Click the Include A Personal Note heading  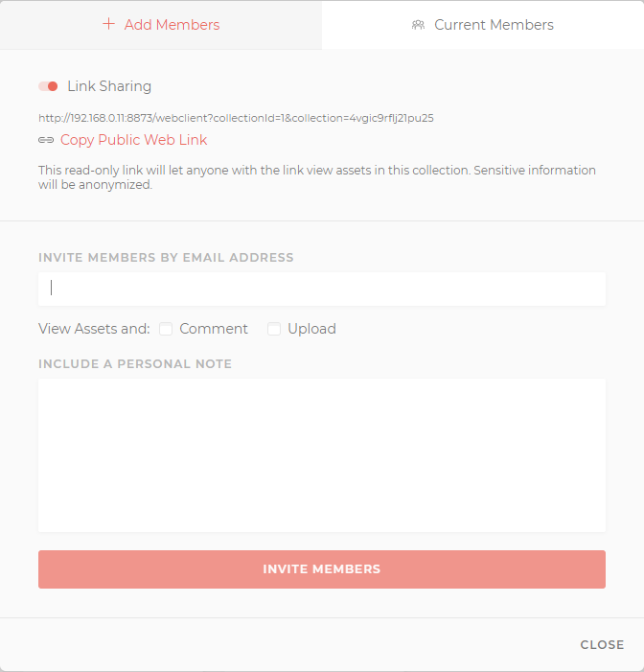tap(135, 364)
